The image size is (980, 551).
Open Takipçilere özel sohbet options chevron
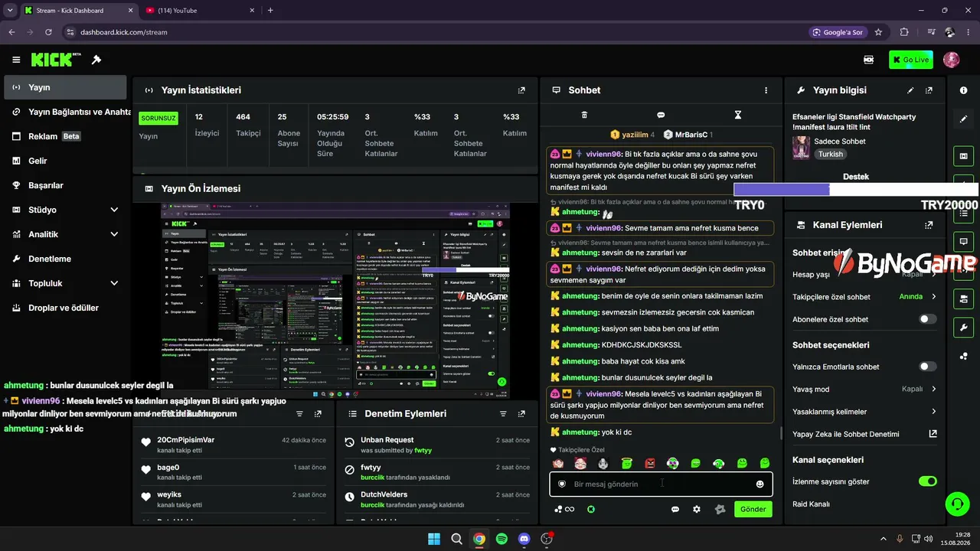[x=934, y=297]
